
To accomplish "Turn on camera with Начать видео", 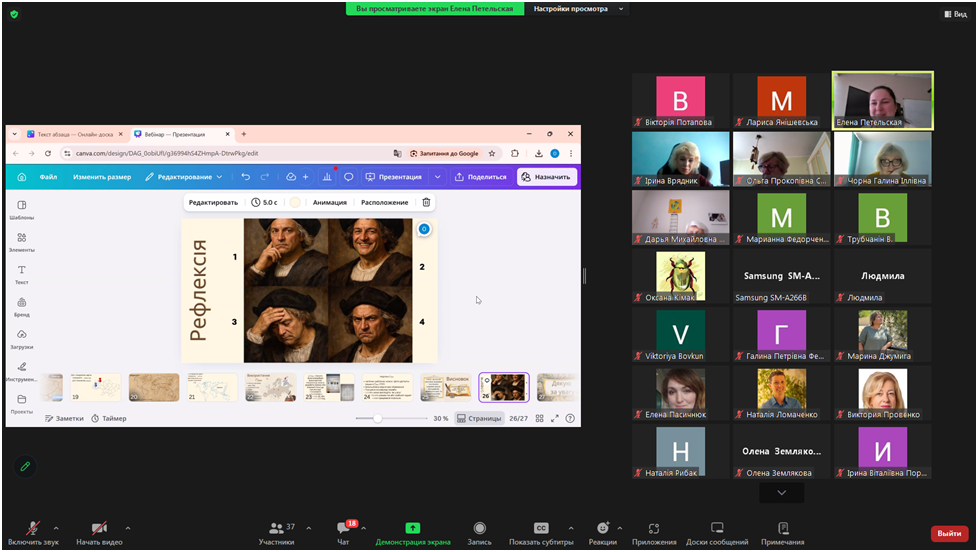I will tap(98, 531).
